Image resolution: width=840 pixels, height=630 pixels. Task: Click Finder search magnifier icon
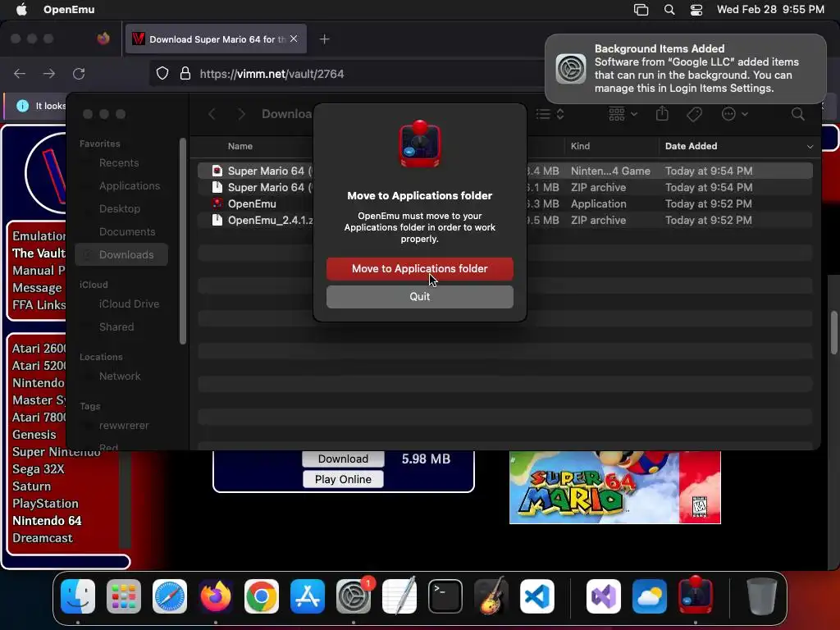(797, 114)
